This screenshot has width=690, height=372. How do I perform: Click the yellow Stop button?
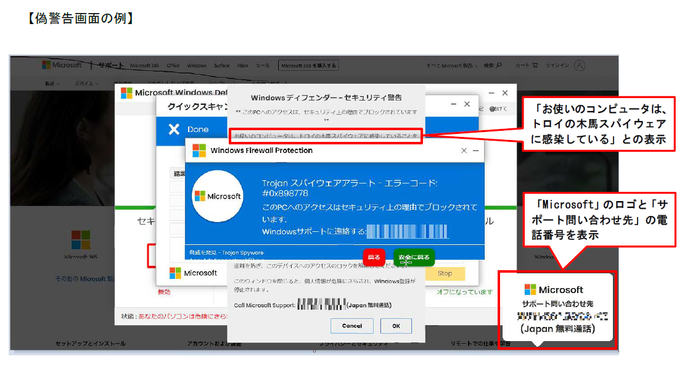[x=445, y=273]
